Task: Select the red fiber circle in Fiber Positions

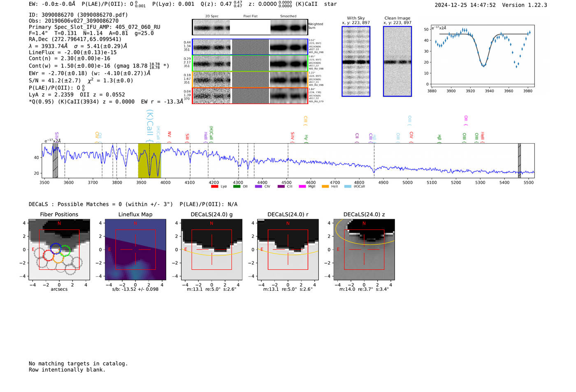Action: pyautogui.click(x=48, y=255)
